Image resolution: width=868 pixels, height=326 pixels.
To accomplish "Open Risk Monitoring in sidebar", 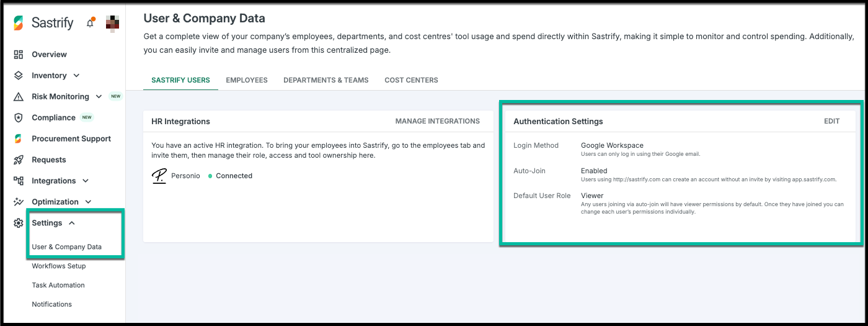I will pos(60,97).
